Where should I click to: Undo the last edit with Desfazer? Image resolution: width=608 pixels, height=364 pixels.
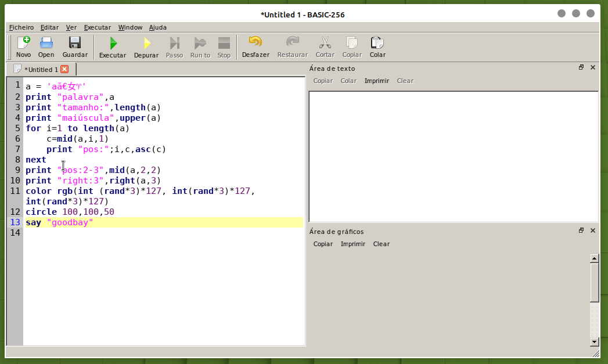[x=256, y=47]
